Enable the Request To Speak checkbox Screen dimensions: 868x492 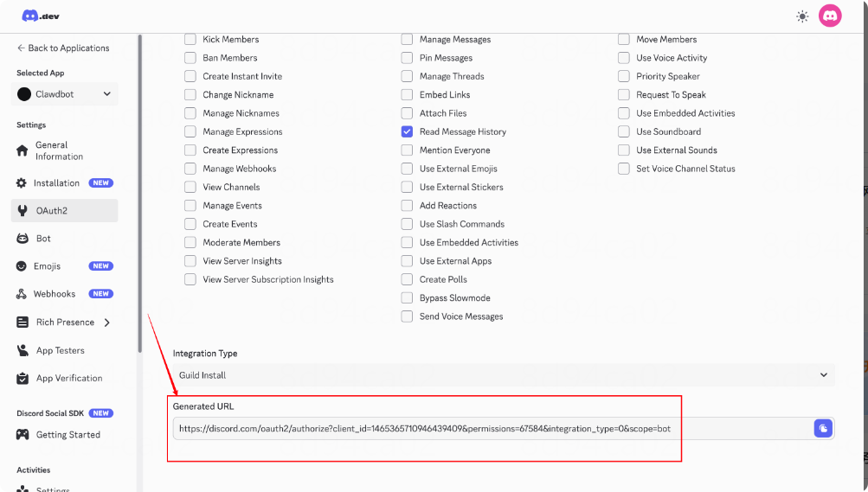624,94
